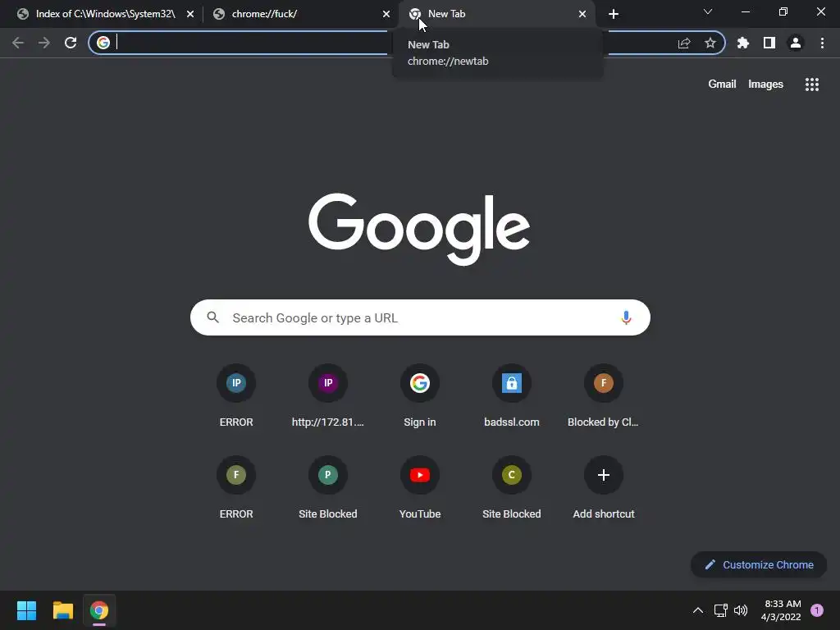Toggle the side panel icon
The height and width of the screenshot is (630, 840).
coord(769,43)
